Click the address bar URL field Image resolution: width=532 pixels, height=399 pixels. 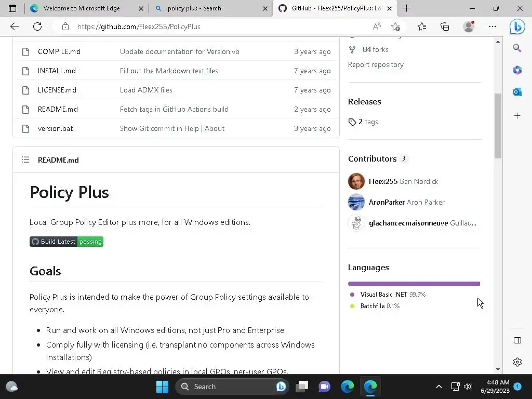[x=217, y=26]
